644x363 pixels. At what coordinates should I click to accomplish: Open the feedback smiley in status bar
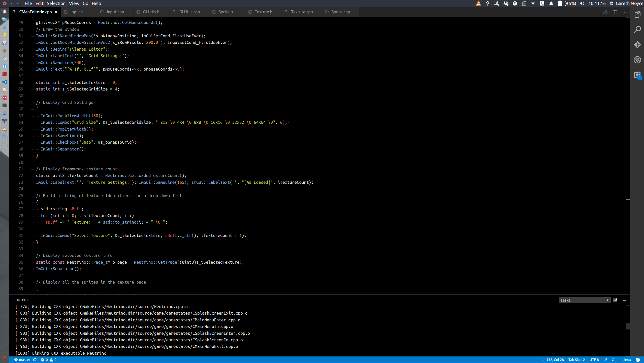[x=638, y=360]
